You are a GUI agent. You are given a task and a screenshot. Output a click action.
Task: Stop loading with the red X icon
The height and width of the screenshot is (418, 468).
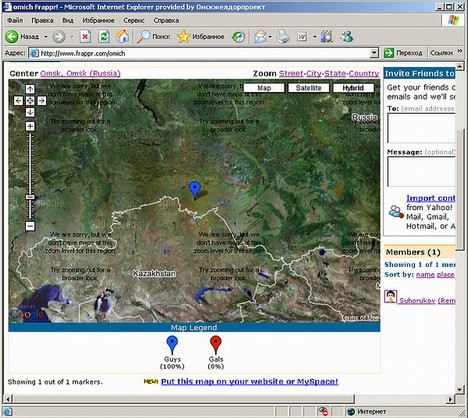85,36
